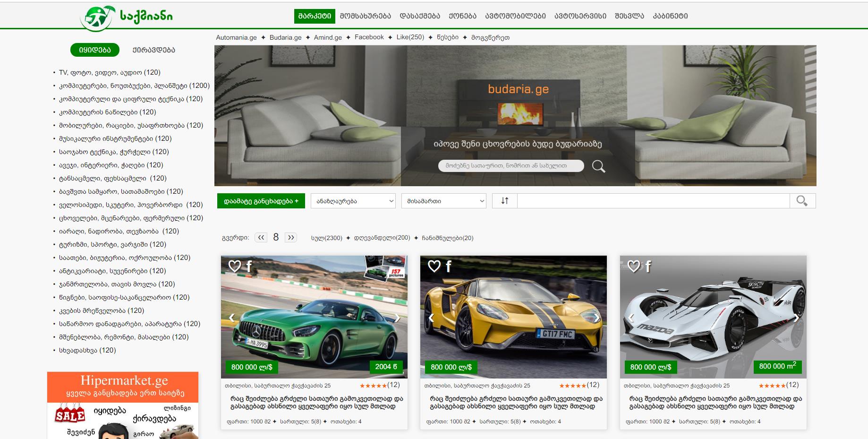
Task: Open category კომპიუტერები, ნოუთბუქები, პლანშეტი (1200)
Action: pyautogui.click(x=134, y=86)
